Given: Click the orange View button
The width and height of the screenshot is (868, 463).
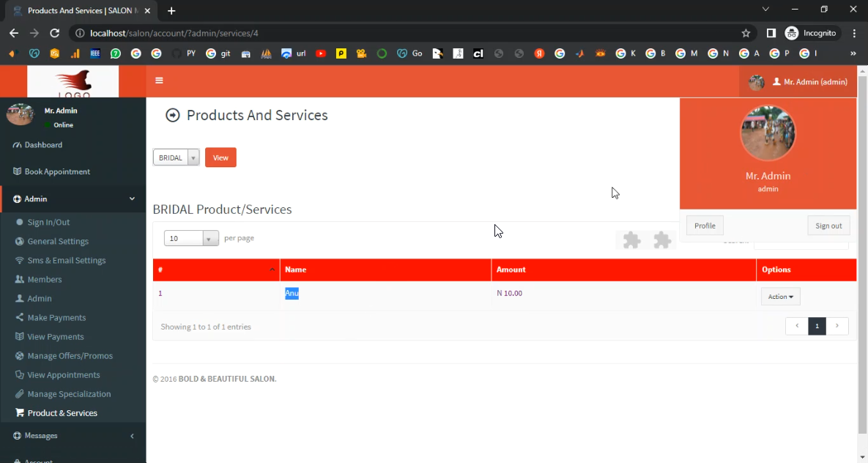Looking at the screenshot, I should (220, 158).
